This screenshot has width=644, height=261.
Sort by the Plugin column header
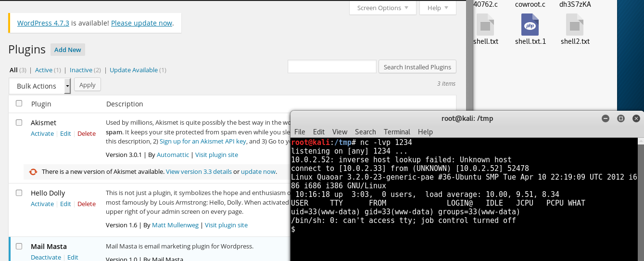click(x=41, y=104)
